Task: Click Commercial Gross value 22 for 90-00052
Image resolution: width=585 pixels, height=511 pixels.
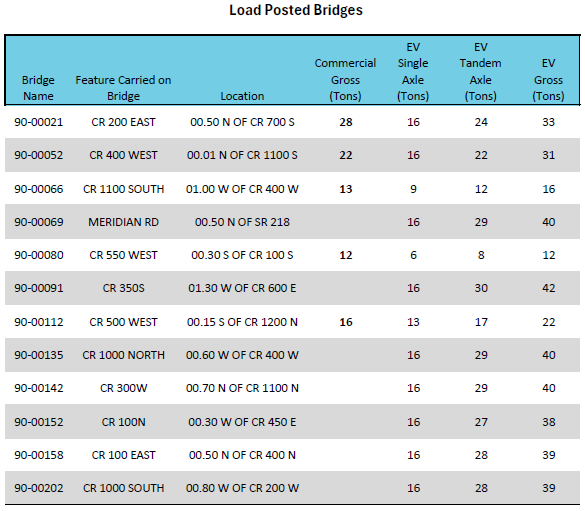Action: pyautogui.click(x=346, y=155)
